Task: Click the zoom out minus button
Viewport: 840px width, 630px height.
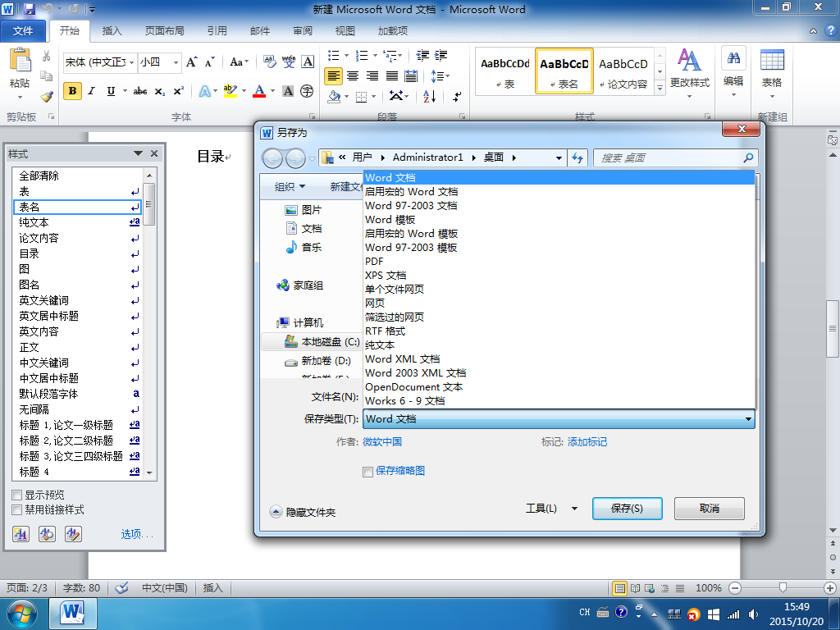Action: point(735,588)
